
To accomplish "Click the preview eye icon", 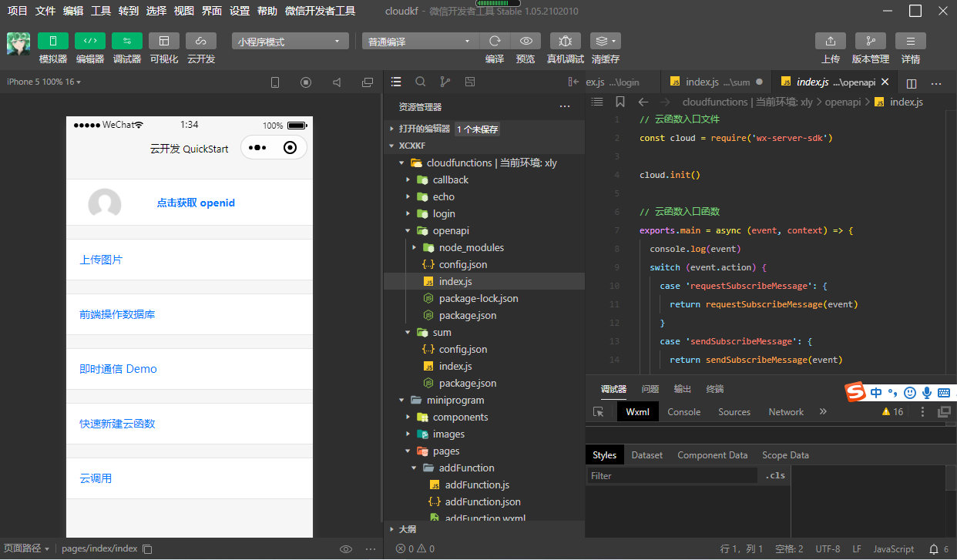I will (x=526, y=41).
